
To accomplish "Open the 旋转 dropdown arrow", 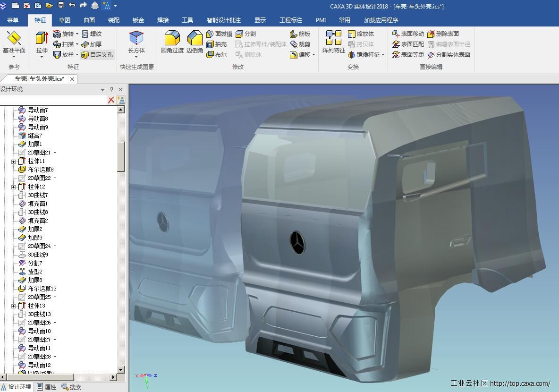I will (x=77, y=34).
